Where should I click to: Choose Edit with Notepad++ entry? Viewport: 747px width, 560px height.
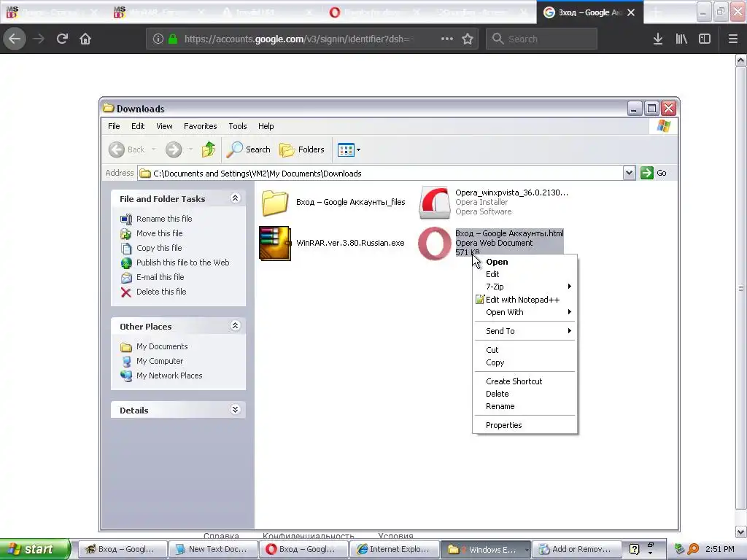[x=525, y=300]
